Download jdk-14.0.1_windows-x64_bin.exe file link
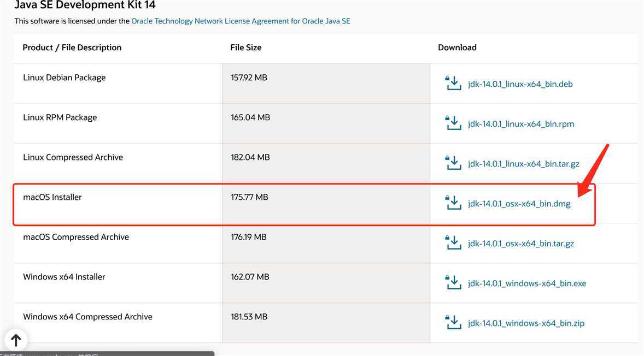 (x=526, y=283)
